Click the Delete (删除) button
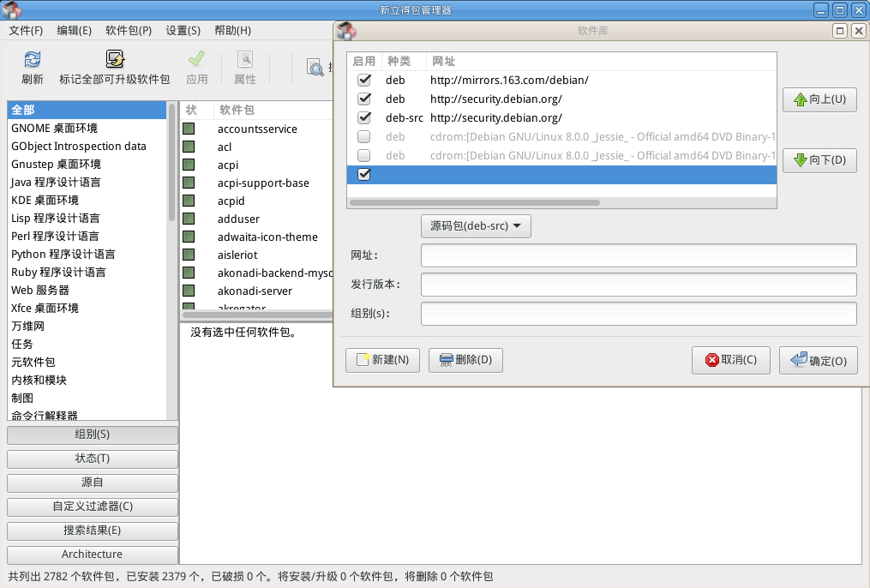 tap(465, 360)
